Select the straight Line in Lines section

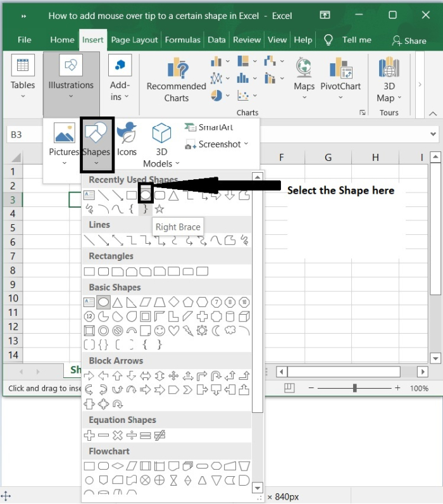click(x=89, y=241)
